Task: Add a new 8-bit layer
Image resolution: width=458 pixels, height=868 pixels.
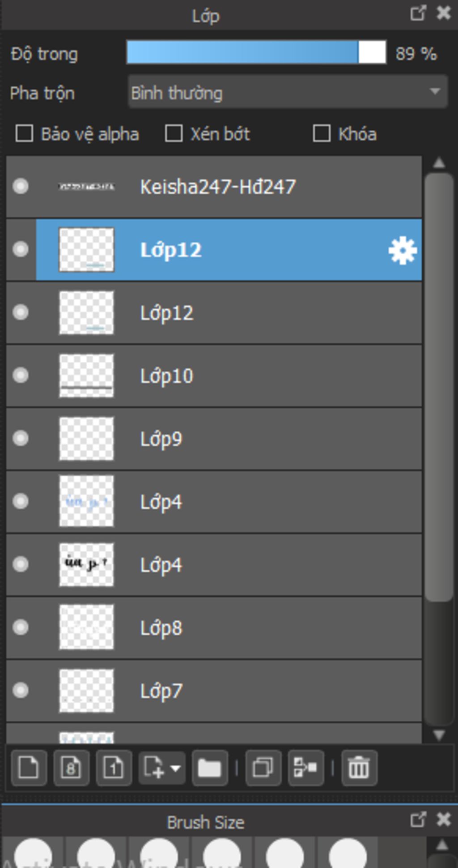Action: (71, 768)
